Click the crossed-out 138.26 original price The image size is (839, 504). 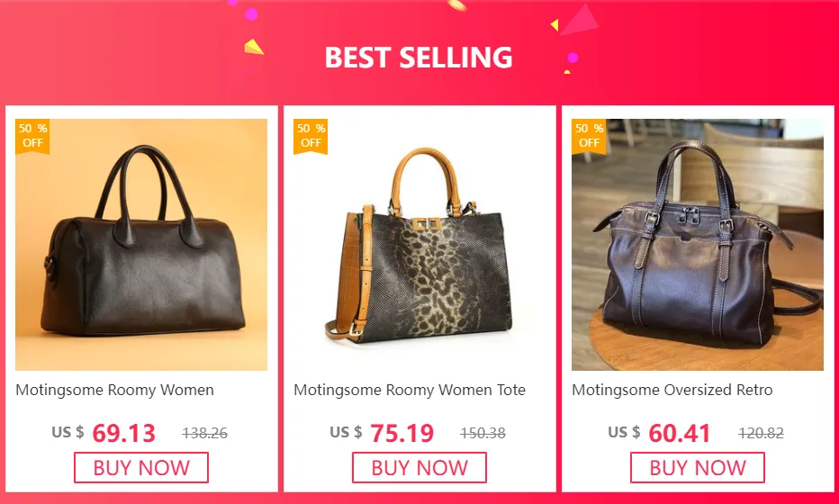tap(205, 433)
